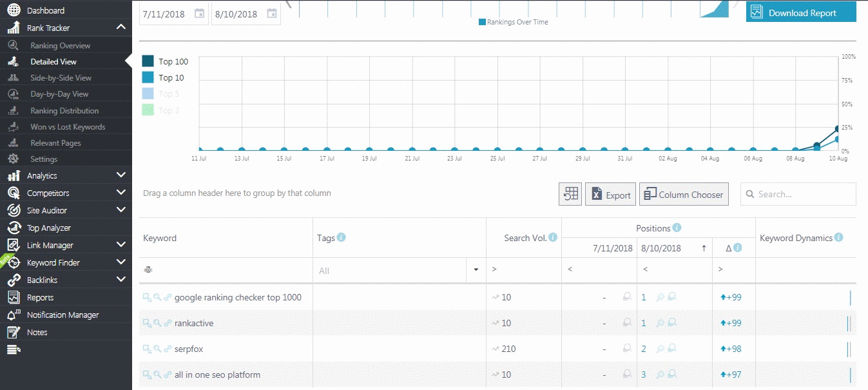This screenshot has height=390, width=868.
Task: Click search volume trend icon in serpfox row
Action: tap(495, 349)
